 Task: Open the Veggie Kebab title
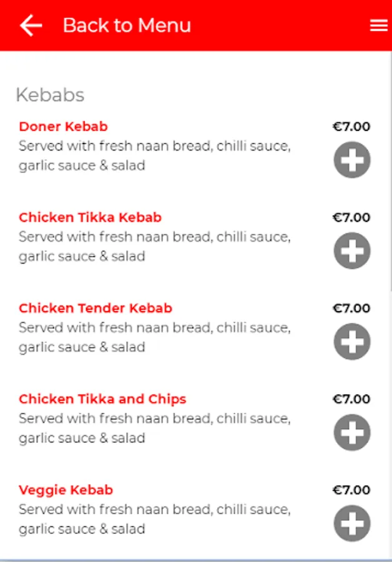coord(66,490)
